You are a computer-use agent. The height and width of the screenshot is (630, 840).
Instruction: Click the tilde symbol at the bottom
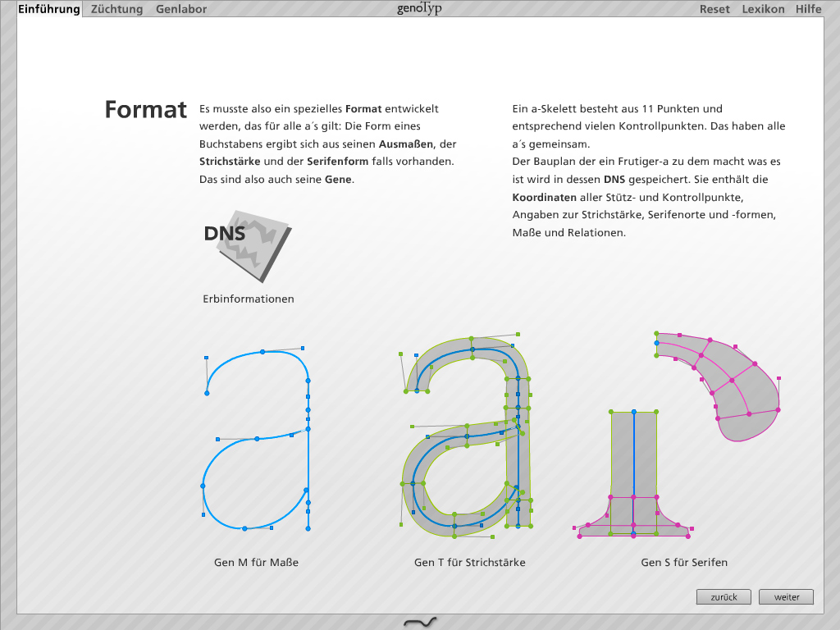[420, 622]
